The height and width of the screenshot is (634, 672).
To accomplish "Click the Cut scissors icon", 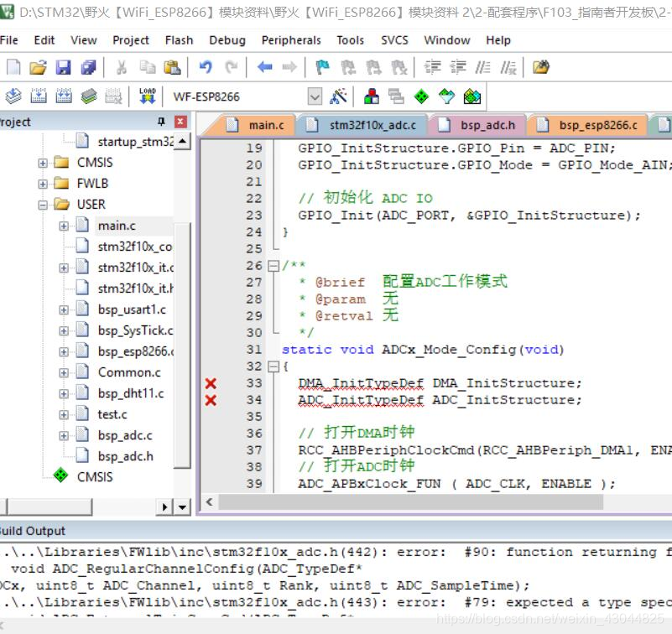I will (122, 67).
